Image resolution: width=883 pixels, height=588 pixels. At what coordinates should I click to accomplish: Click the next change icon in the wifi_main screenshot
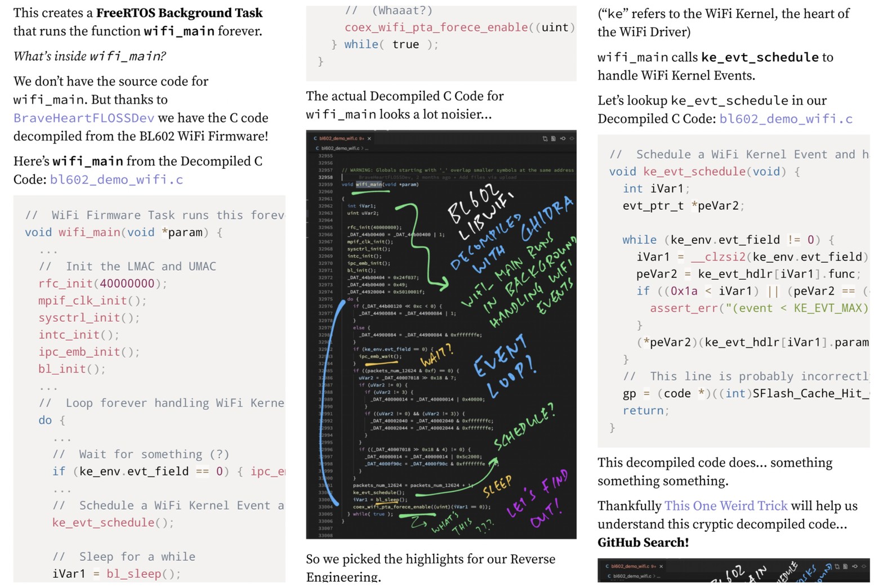(572, 138)
